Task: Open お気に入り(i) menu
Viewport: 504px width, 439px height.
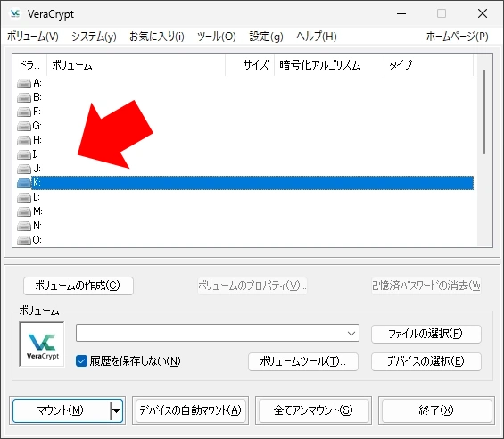Action: pos(157,37)
